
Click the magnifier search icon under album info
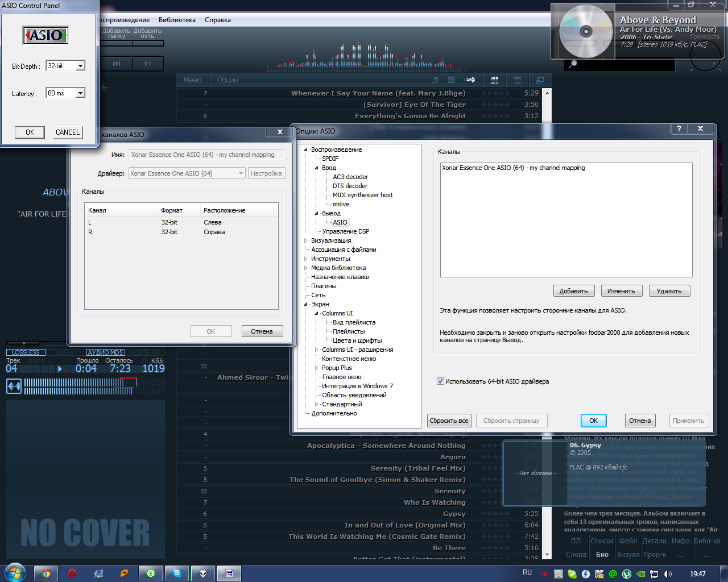[573, 64]
